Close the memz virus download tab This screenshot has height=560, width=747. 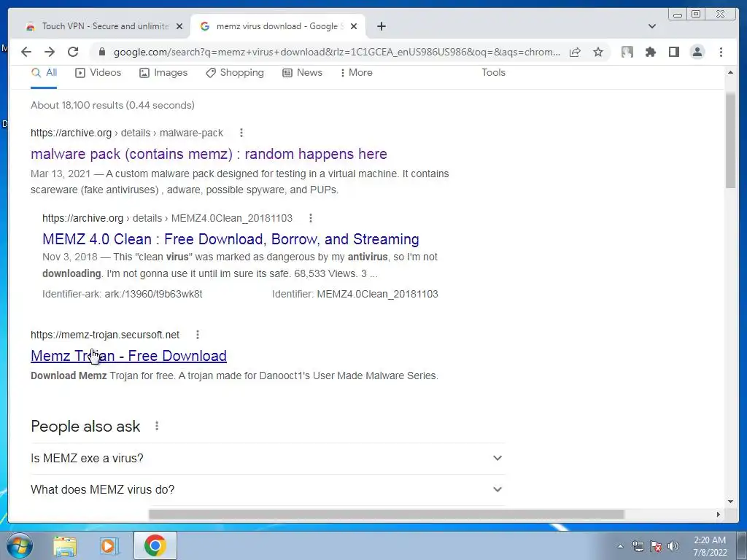click(354, 26)
